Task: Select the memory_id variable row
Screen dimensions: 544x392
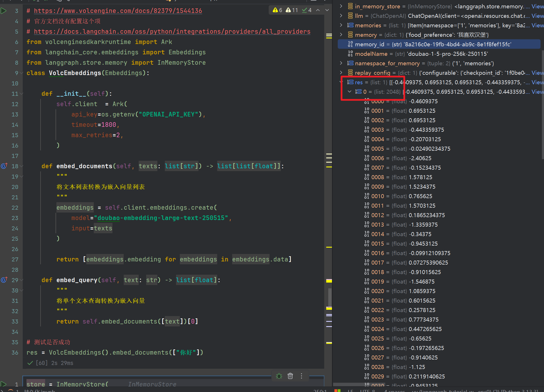Action: 439,44
